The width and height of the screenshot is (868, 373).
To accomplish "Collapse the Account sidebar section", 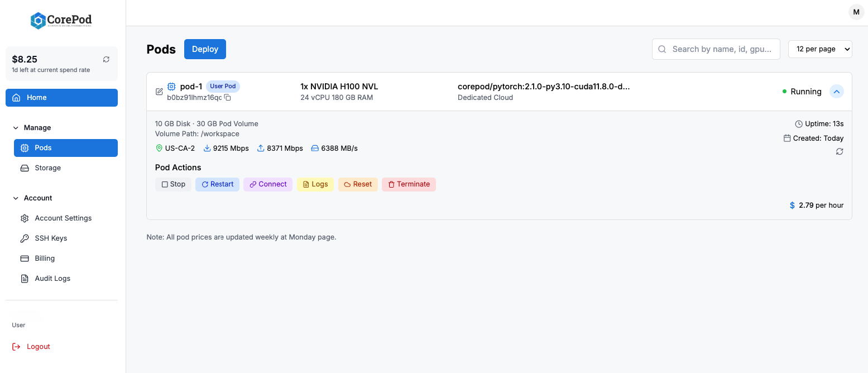I will (x=16, y=198).
